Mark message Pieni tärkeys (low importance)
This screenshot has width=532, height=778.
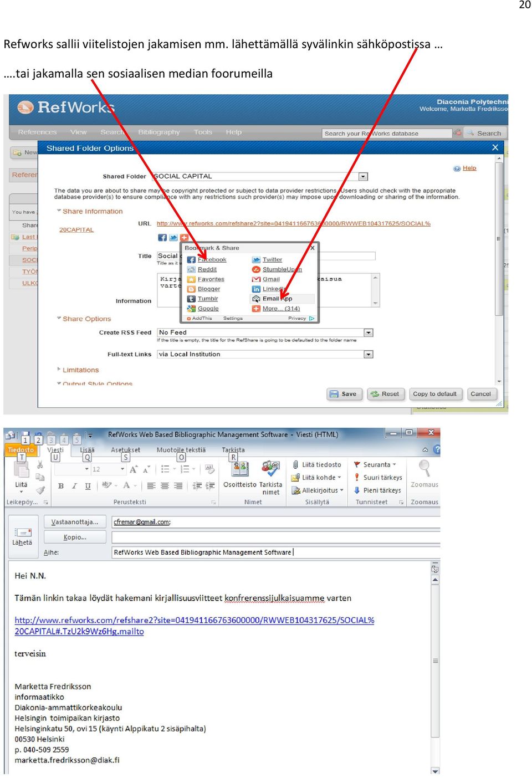[377, 490]
